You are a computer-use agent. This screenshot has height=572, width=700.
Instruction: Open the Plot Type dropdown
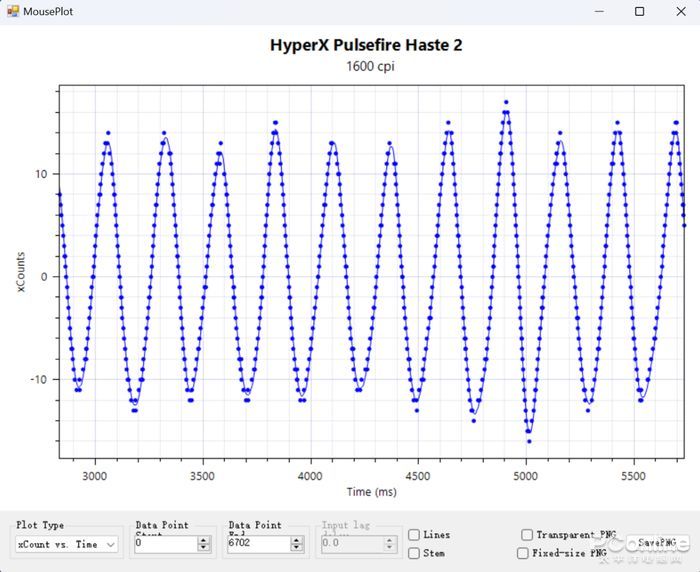click(67, 544)
